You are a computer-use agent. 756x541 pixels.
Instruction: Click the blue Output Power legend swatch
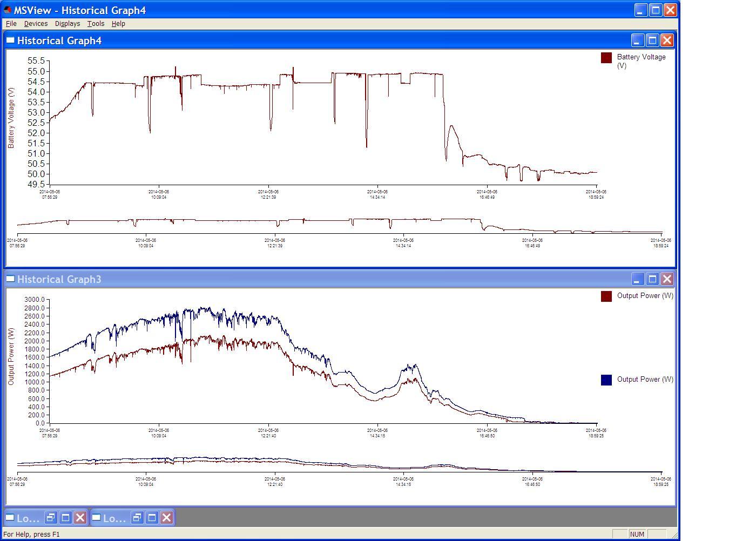(x=606, y=380)
